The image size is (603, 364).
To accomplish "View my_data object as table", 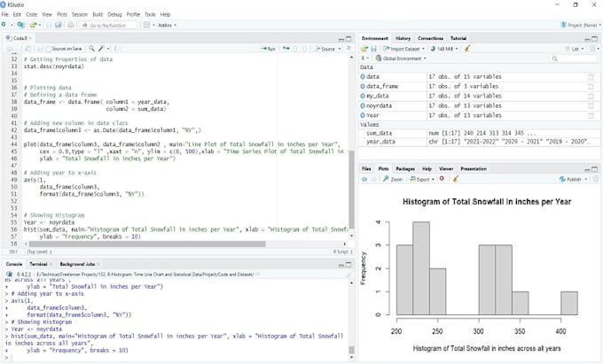I will point(591,96).
